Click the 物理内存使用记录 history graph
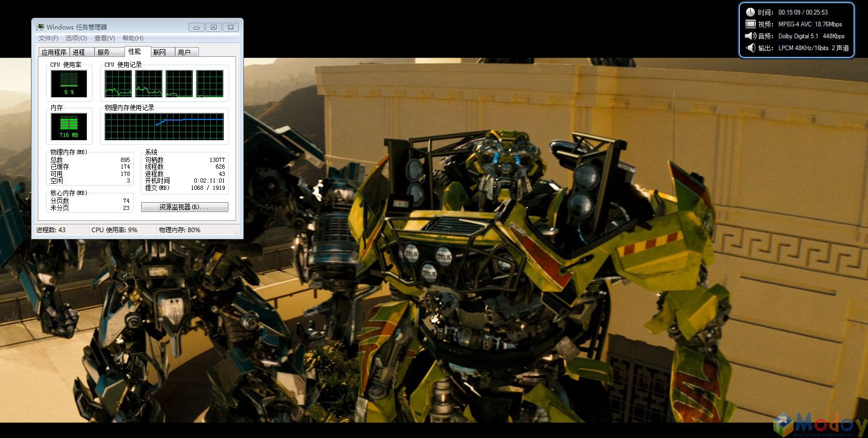This screenshot has height=438, width=868. point(165,127)
